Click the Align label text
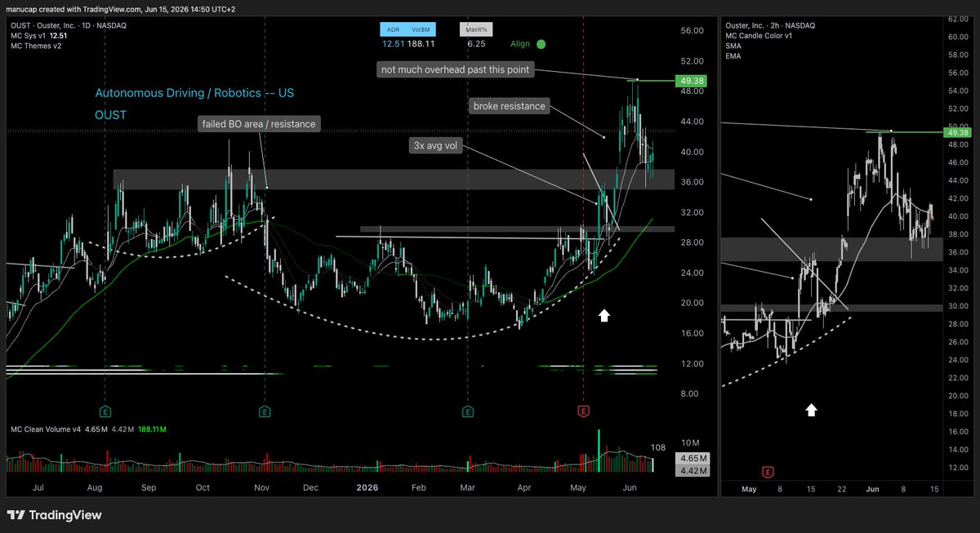Screen dimensions: 980x533 point(520,45)
